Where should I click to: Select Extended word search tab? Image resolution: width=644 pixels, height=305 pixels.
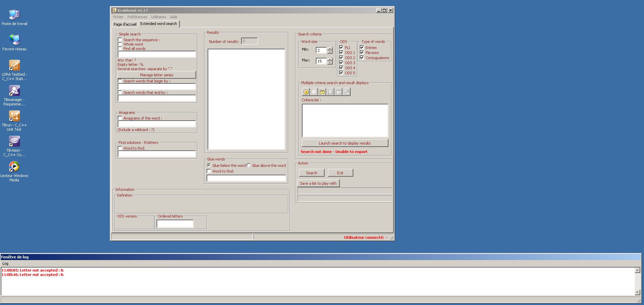coord(159,24)
